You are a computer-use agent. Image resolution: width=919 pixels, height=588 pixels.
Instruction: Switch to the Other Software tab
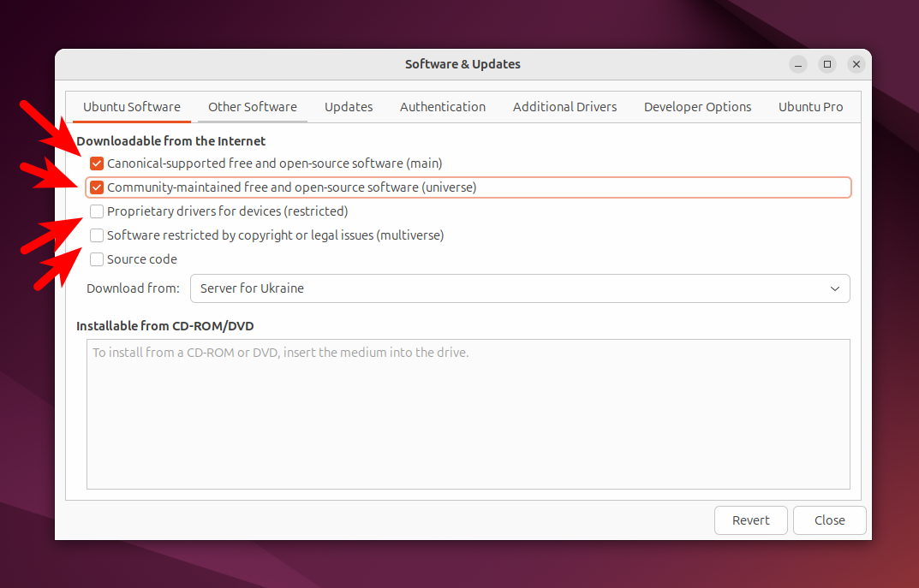pyautogui.click(x=253, y=107)
